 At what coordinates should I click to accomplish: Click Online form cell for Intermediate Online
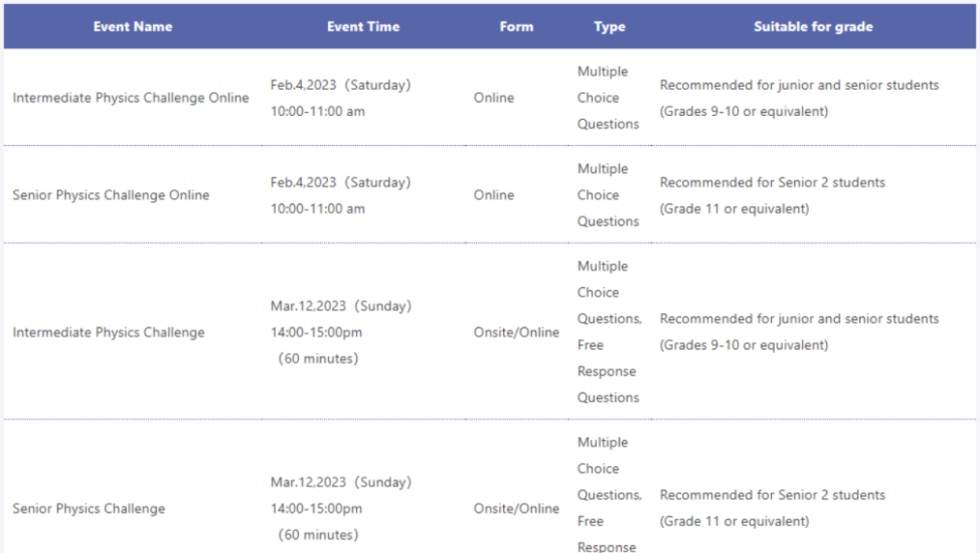click(493, 98)
